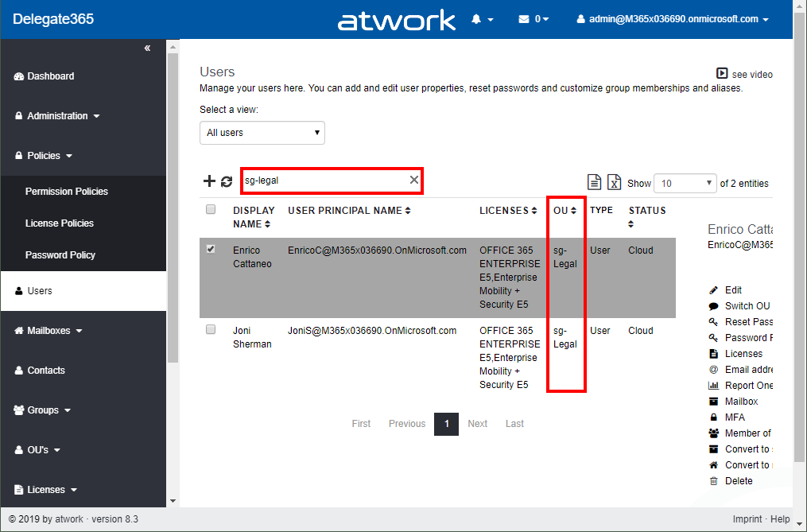
Task: Click the document export icon
Action: coord(593,182)
